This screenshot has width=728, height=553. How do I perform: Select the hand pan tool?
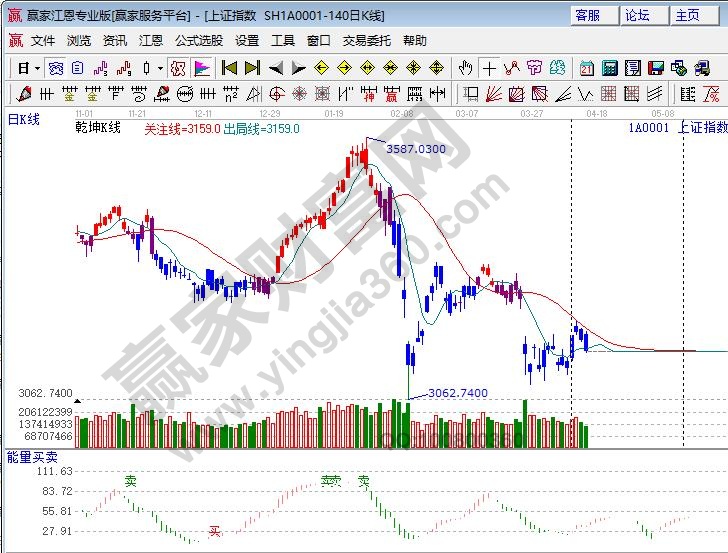(x=465, y=68)
